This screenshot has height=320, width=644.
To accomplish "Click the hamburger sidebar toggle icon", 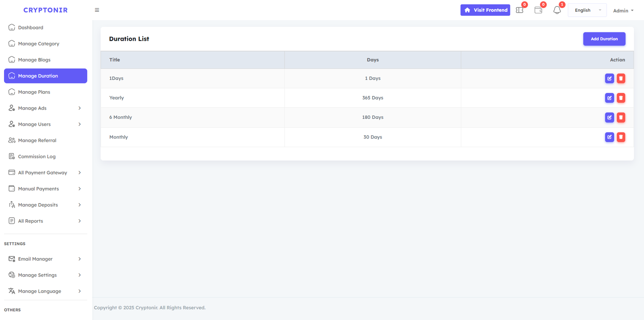I will tap(97, 10).
